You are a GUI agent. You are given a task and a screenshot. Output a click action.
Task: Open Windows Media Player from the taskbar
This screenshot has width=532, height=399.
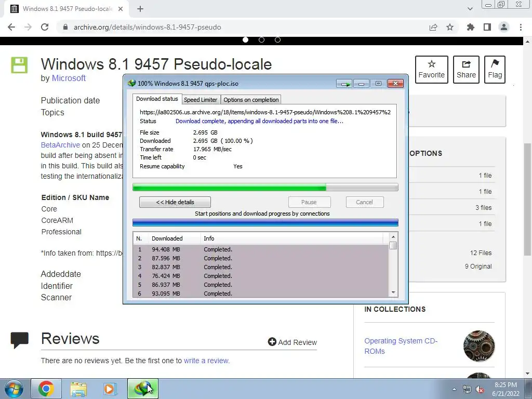pos(110,389)
